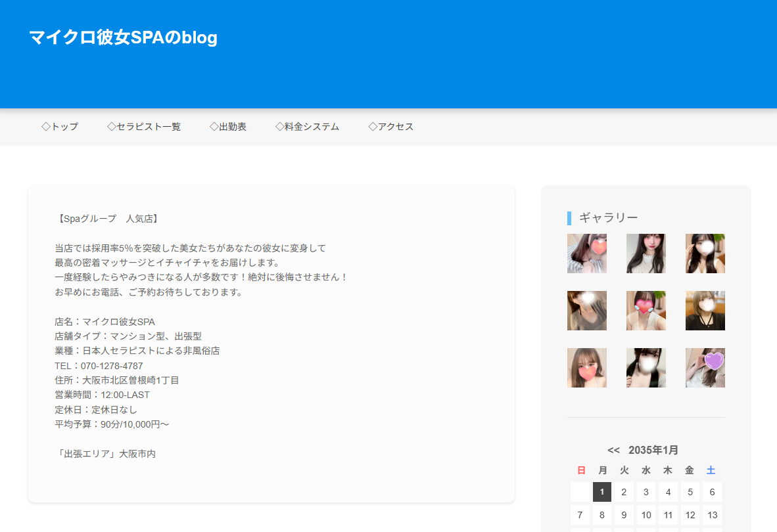Select the 2035年1月 calendar heading
This screenshot has height=532, width=777.
coord(653,450)
